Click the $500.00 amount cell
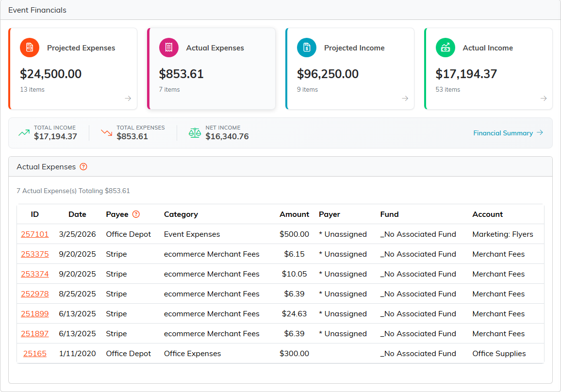This screenshot has height=392, width=561. pos(294,234)
